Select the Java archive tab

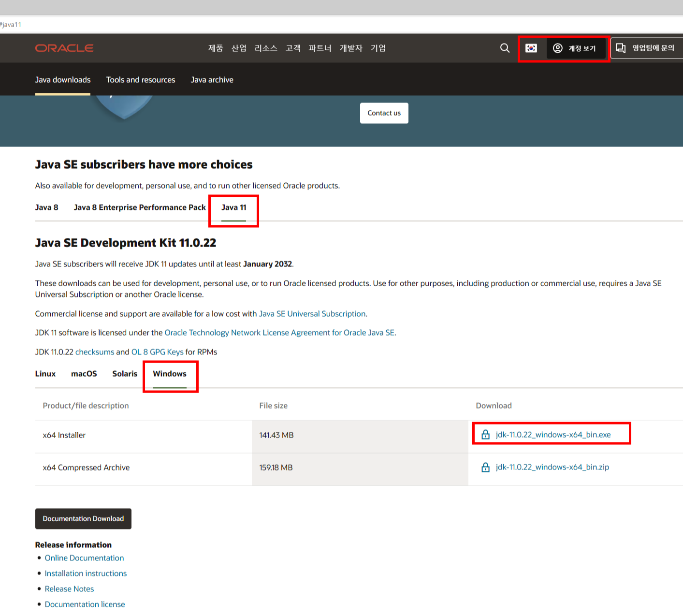[x=212, y=80]
